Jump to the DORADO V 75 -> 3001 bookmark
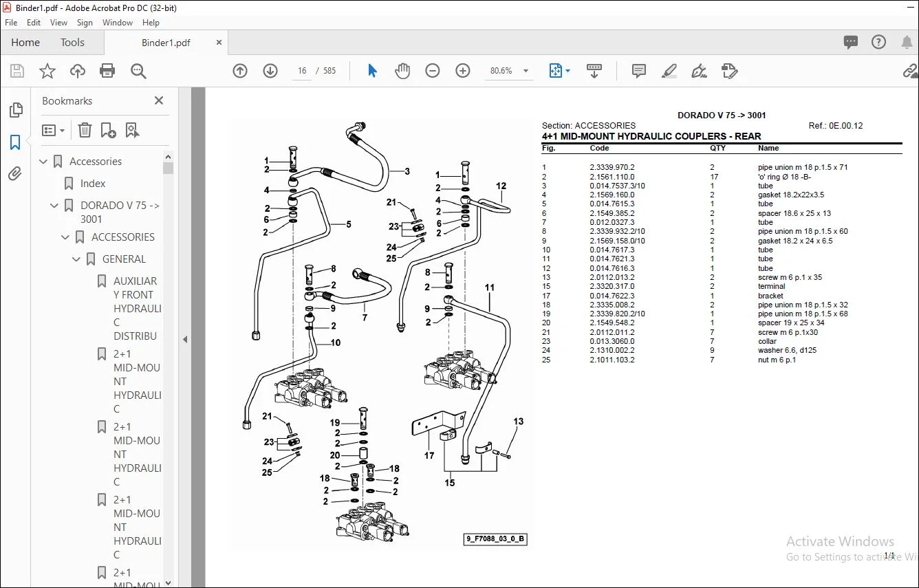 [x=120, y=213]
